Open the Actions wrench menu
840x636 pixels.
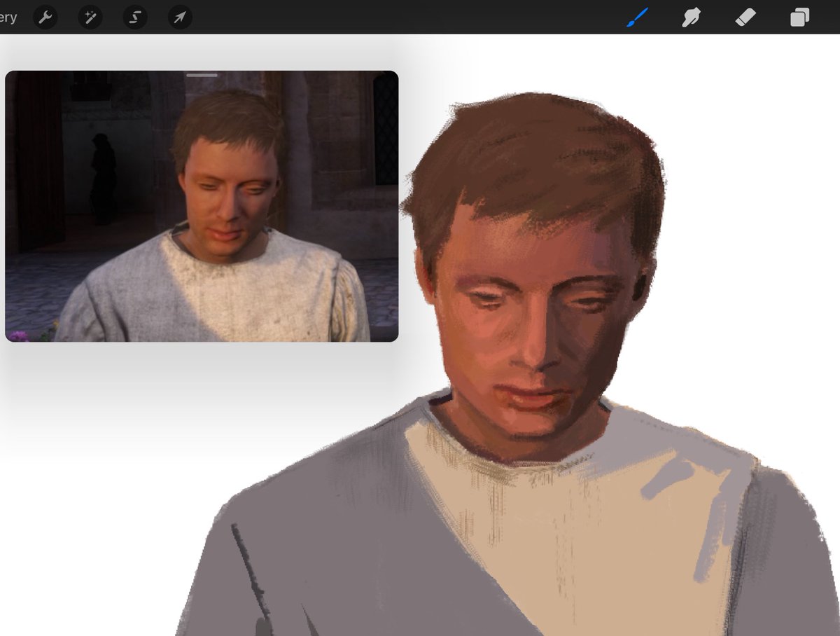tap(45, 17)
